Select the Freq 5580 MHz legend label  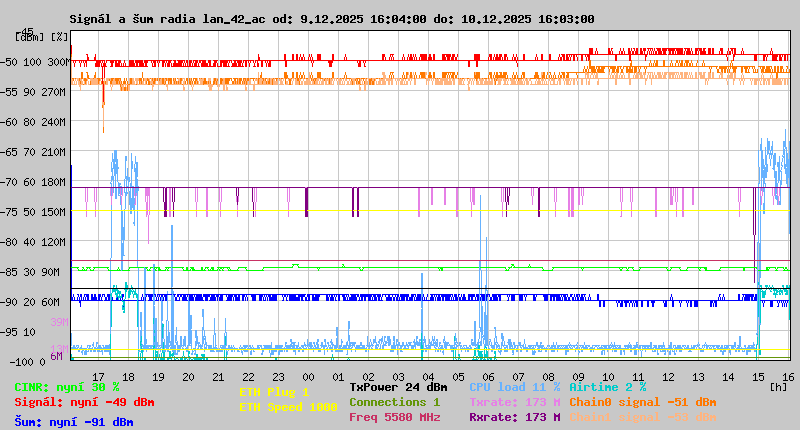pos(394,417)
